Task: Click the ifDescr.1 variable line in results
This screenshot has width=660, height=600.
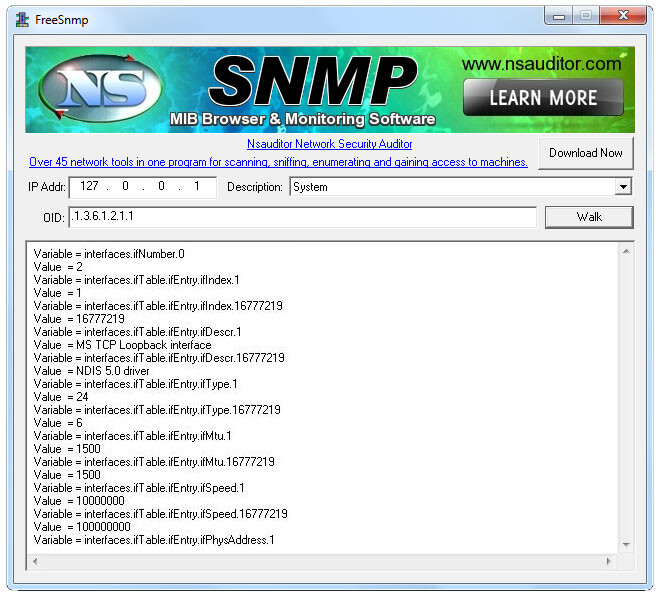Action: pyautogui.click(x=138, y=332)
